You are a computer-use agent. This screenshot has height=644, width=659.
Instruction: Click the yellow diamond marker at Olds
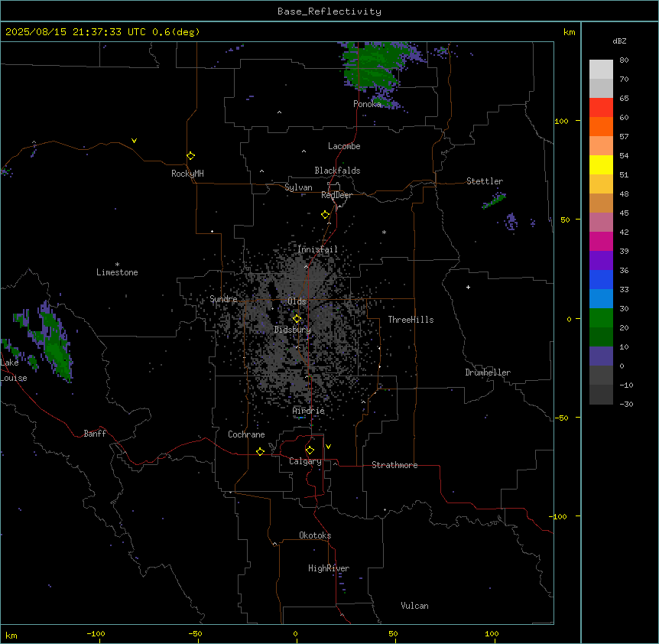(x=297, y=318)
